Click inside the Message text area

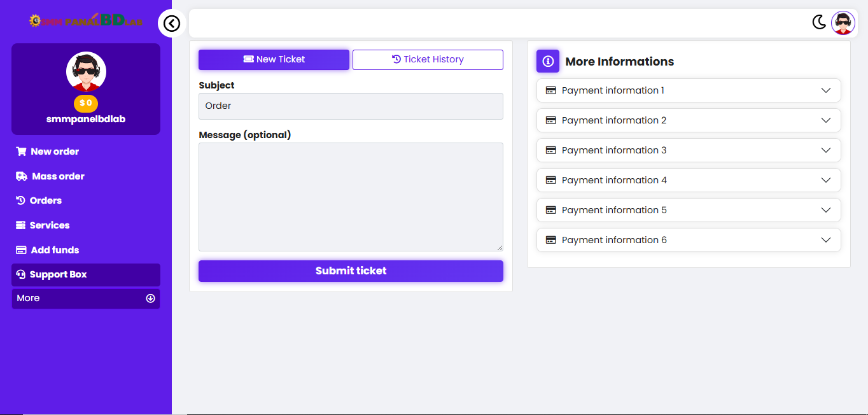pyautogui.click(x=351, y=197)
